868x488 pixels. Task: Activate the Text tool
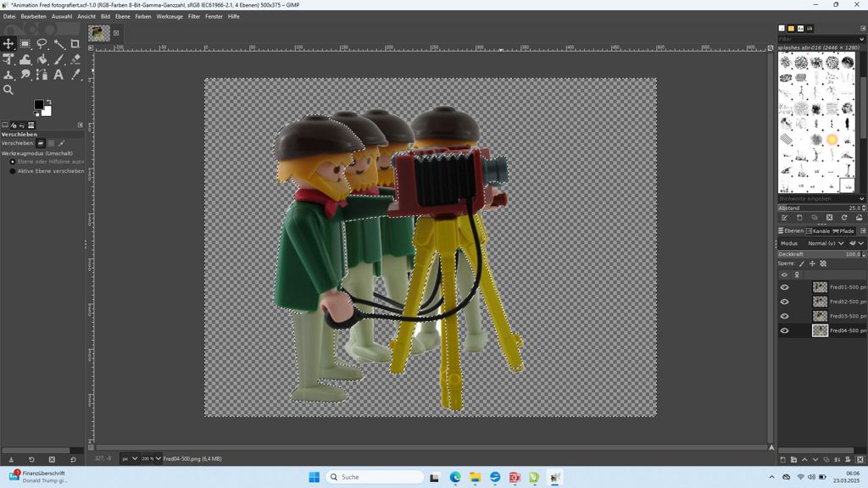(x=58, y=75)
